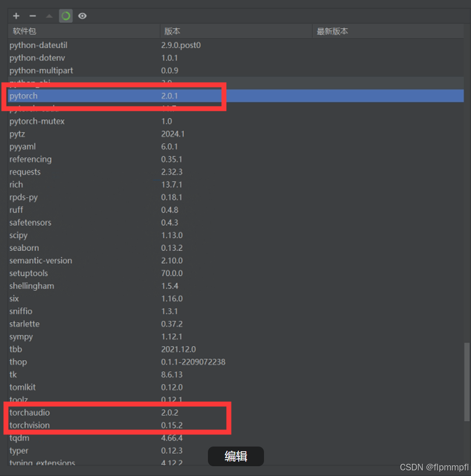
Task: Click version 0.1.1-2209072238 of thop
Action: tap(193, 362)
